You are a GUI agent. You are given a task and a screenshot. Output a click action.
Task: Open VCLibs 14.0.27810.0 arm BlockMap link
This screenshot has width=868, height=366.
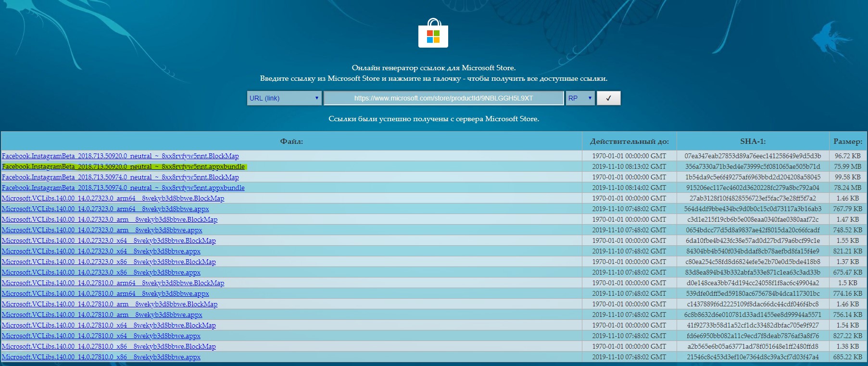pos(110,304)
